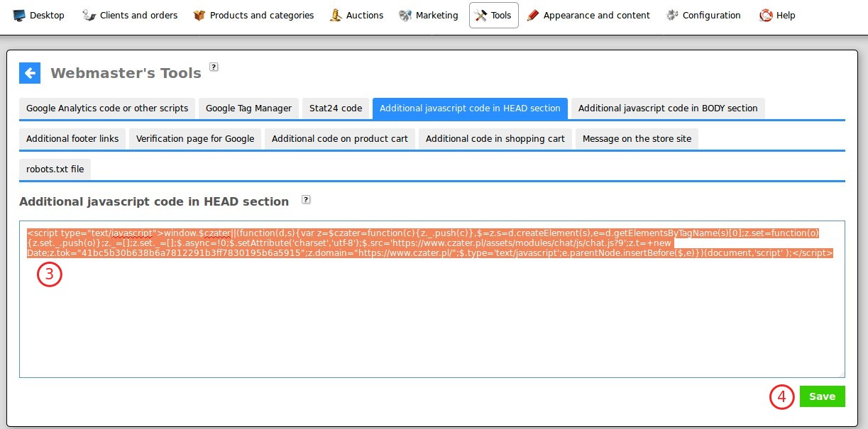Open Additional code in shopping cart tab
Screen dimensions: 868x429
click(495, 139)
